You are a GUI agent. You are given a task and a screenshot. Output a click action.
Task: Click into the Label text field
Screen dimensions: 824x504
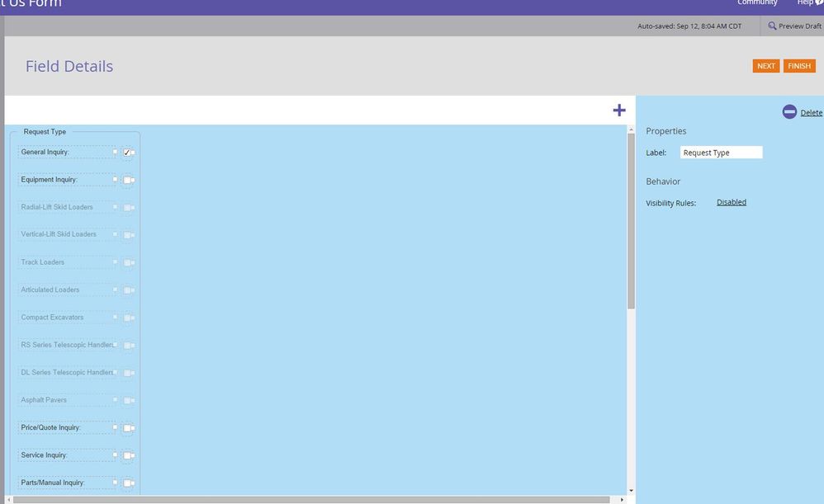tap(721, 153)
